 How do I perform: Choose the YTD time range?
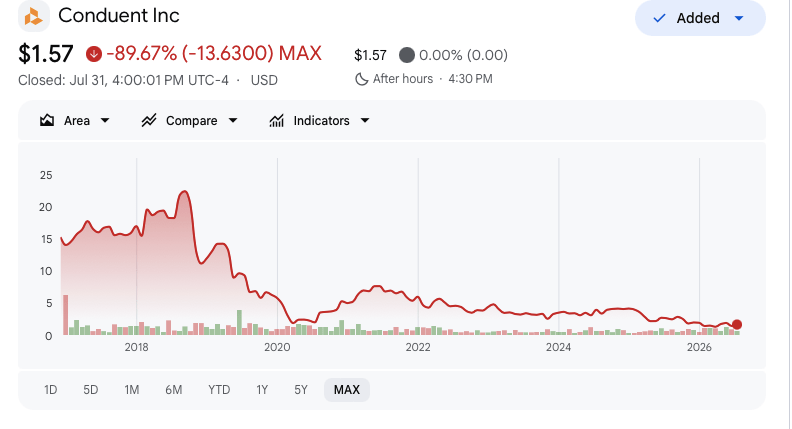click(219, 390)
